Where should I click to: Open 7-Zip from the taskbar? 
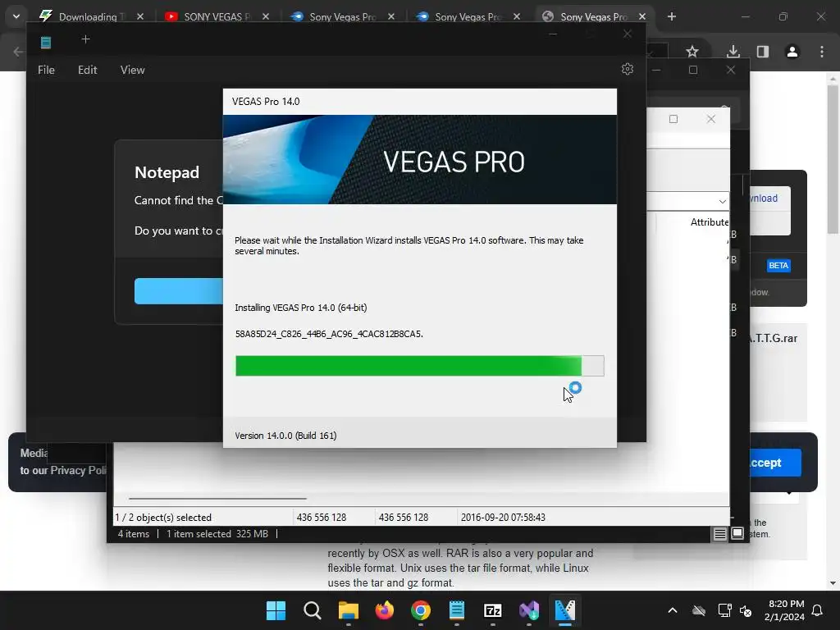click(493, 610)
